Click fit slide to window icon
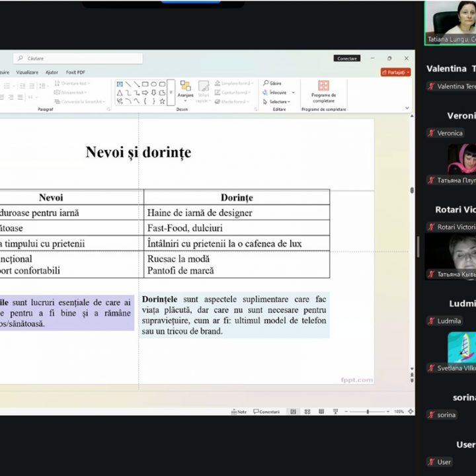 [x=411, y=411]
